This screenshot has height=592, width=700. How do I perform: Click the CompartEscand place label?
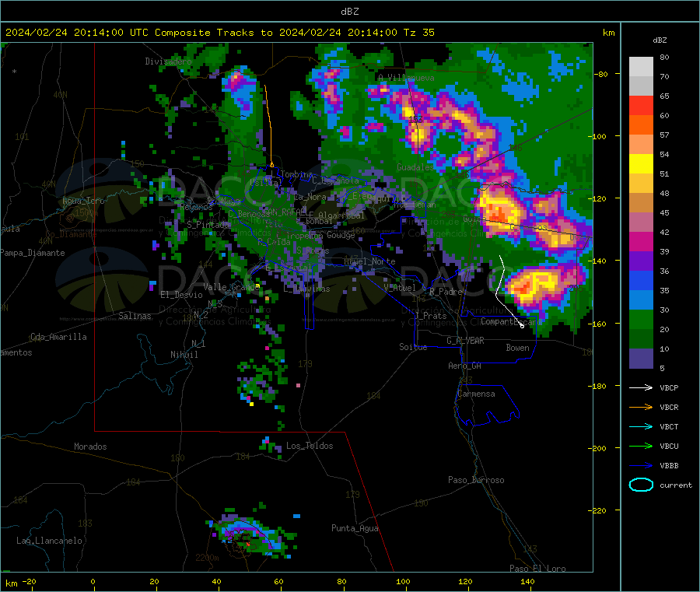(x=511, y=322)
